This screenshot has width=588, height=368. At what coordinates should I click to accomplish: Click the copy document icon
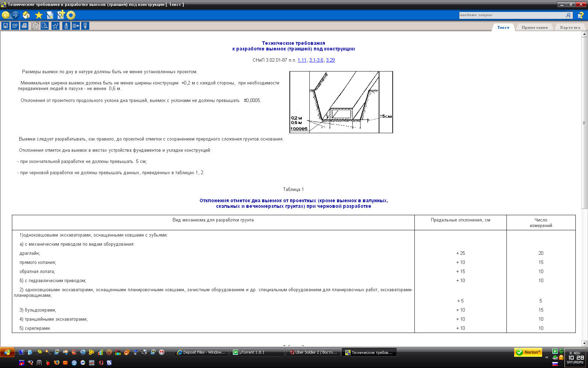pos(35,26)
